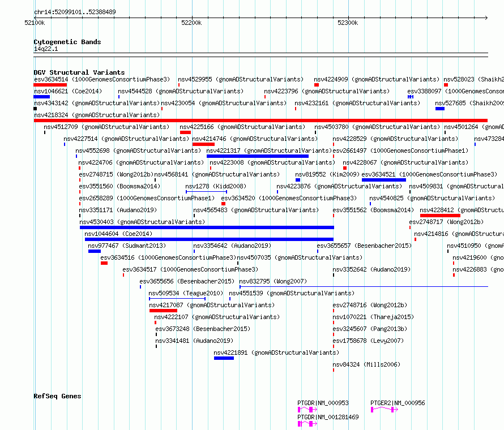
Task: Open the nsv4529955 gnomAD label
Action: 241,79
